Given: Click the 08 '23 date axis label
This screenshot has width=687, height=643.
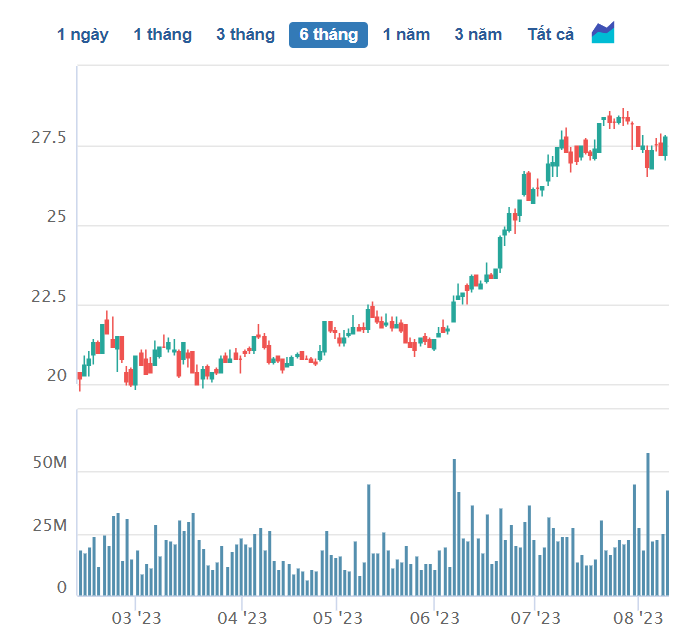Looking at the screenshot, I should point(638,618).
